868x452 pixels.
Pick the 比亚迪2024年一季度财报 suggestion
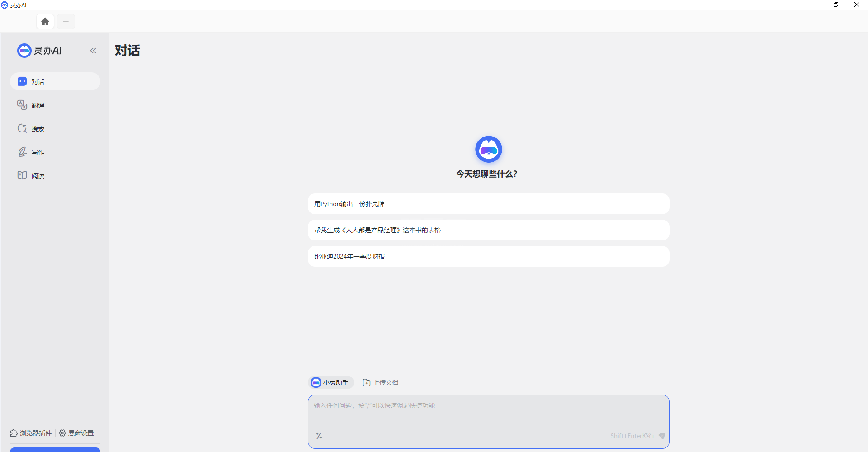(x=488, y=256)
